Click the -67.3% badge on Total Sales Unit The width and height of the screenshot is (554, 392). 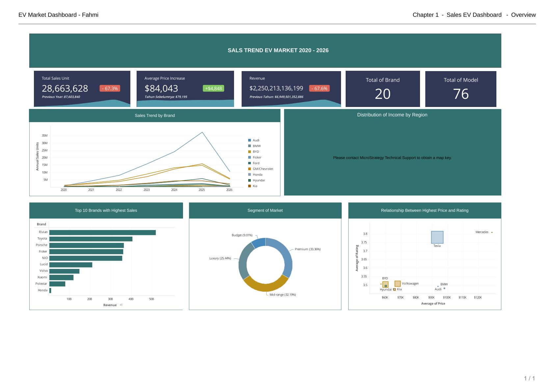[110, 89]
